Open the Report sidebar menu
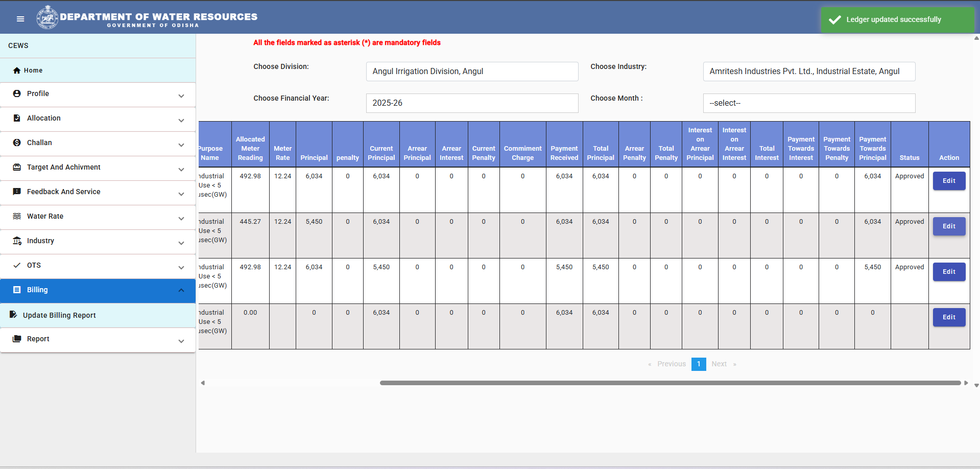The image size is (980, 469). (x=98, y=339)
